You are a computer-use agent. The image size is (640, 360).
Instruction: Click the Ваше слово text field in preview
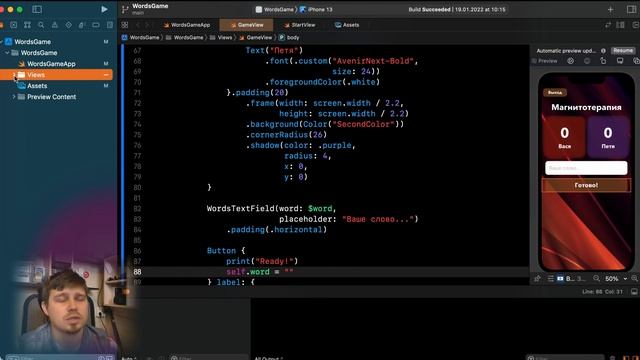586,168
